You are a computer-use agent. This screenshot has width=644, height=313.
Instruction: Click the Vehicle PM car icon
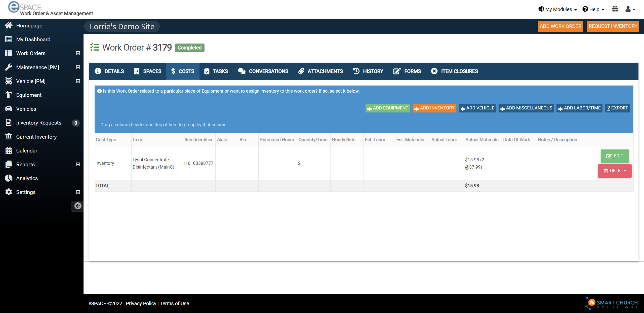click(x=9, y=81)
